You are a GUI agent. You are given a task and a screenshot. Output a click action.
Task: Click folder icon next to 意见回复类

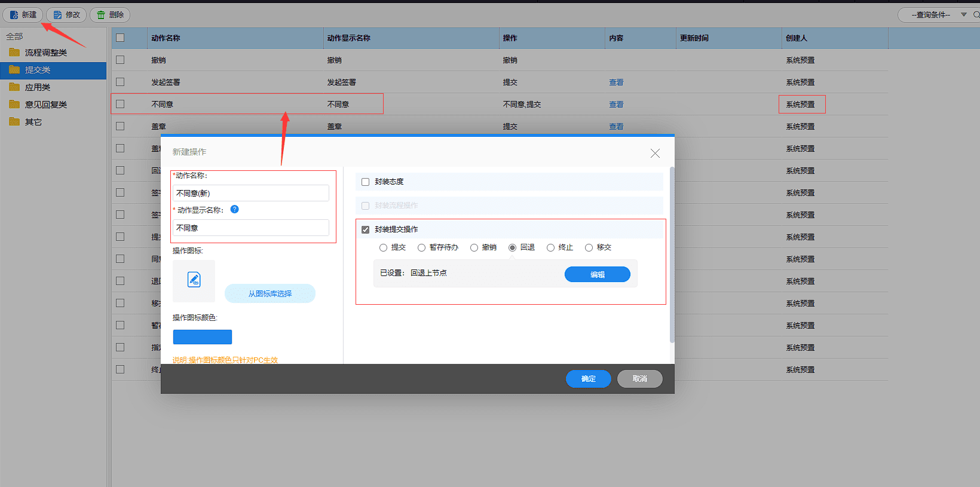(x=14, y=105)
